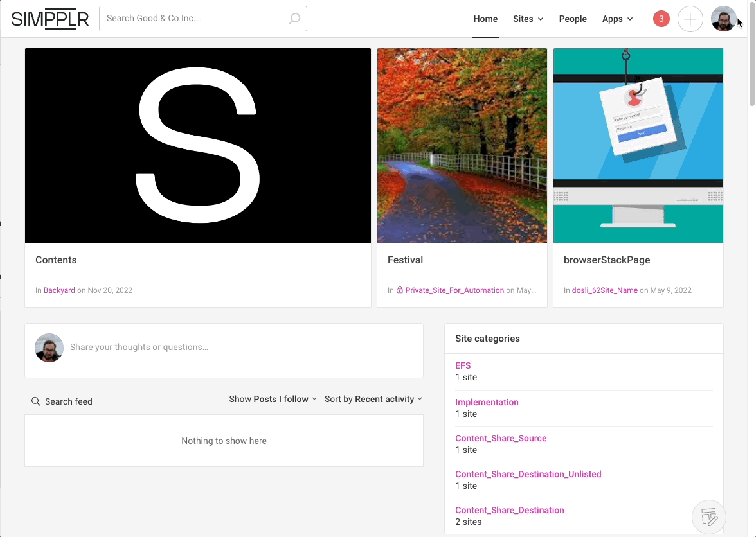Open Sort by Recent activity dropdown
The width and height of the screenshot is (756, 537).
point(373,399)
